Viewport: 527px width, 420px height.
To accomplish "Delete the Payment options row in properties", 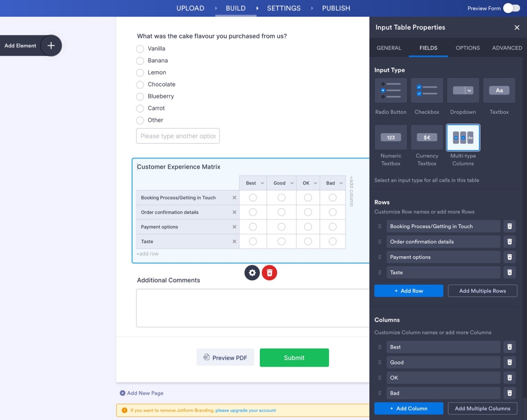I will pyautogui.click(x=510, y=257).
